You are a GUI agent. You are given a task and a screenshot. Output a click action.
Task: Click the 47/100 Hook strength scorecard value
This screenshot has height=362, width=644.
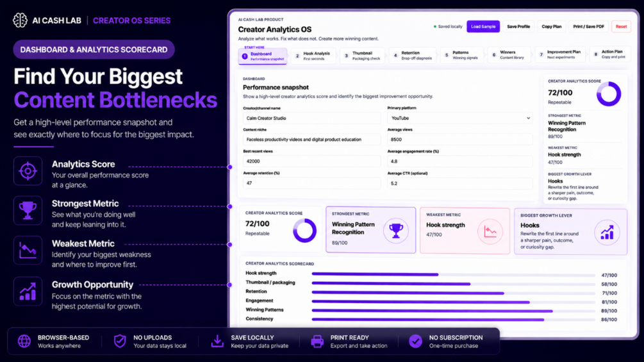(x=609, y=276)
